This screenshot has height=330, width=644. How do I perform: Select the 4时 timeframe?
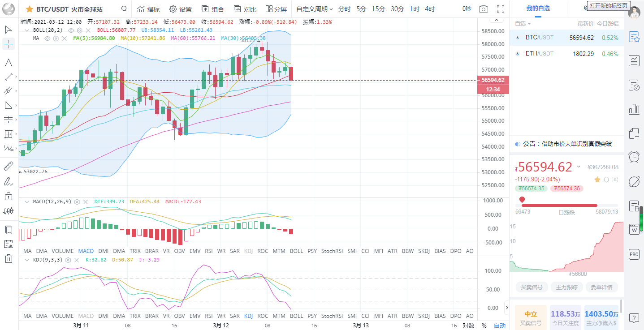[430, 9]
